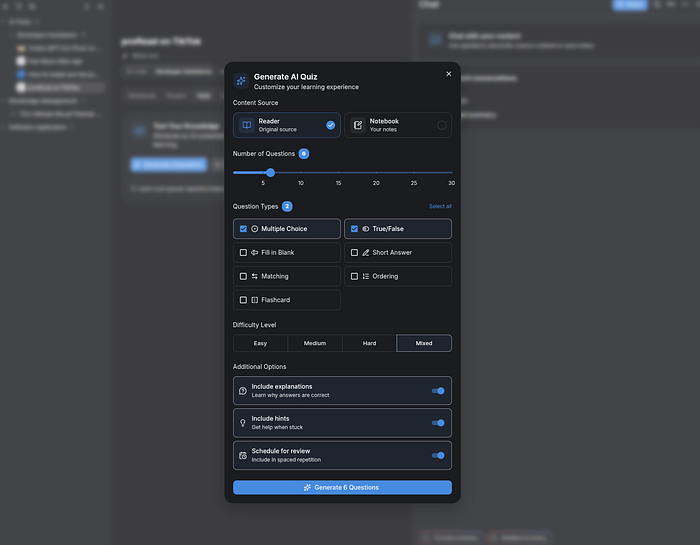Check the Ordering question type

[x=354, y=276]
